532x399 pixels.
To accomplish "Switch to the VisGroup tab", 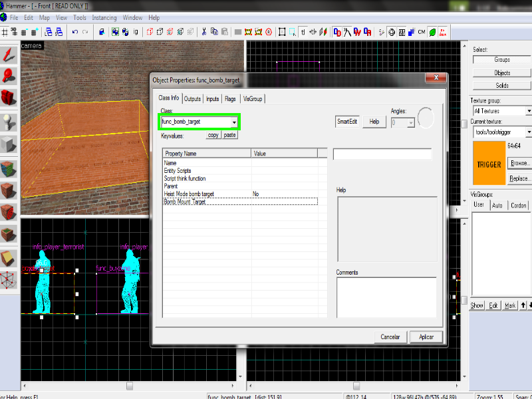I will 253,98.
